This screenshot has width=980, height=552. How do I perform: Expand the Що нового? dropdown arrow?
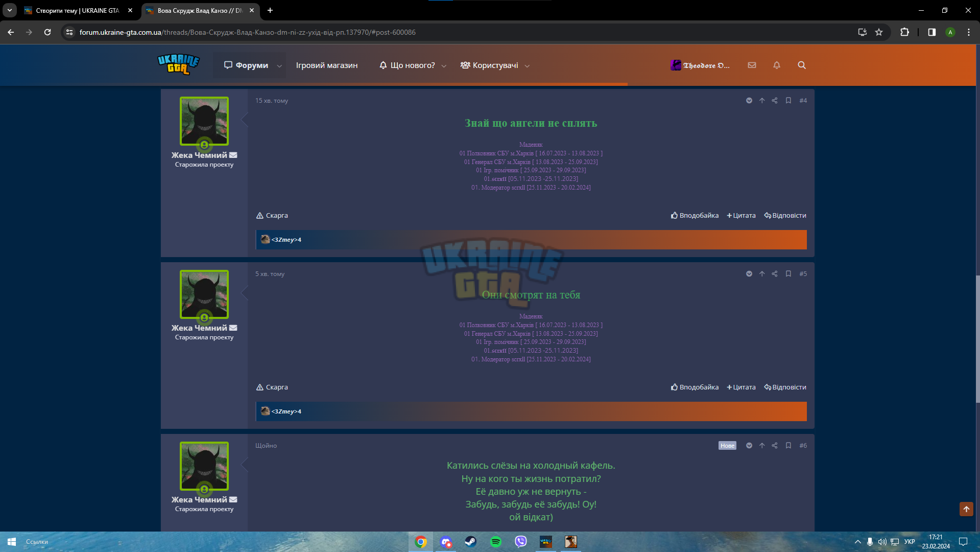[444, 66]
